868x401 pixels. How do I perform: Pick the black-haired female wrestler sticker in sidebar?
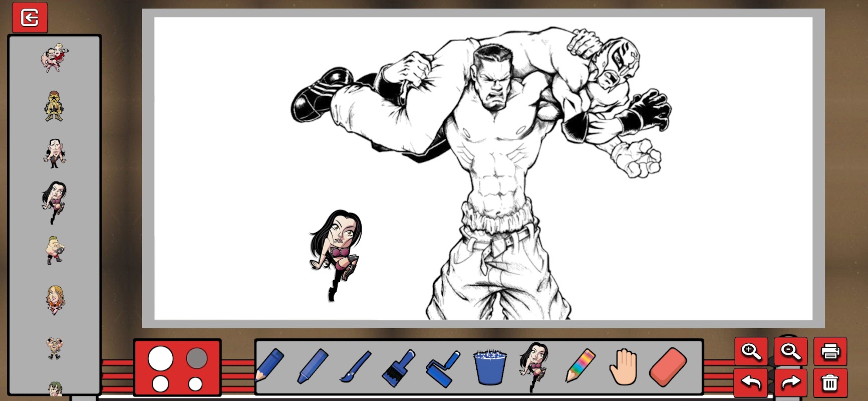54,202
